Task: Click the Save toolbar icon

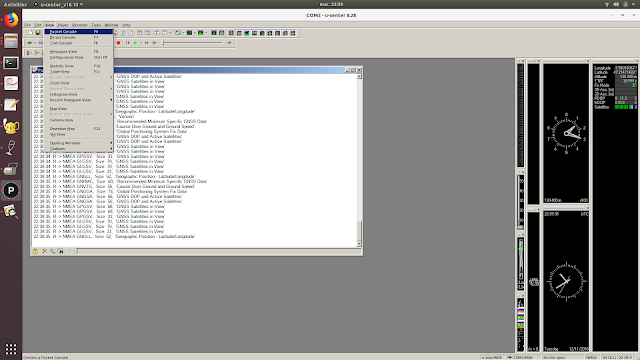Action: coord(38,33)
